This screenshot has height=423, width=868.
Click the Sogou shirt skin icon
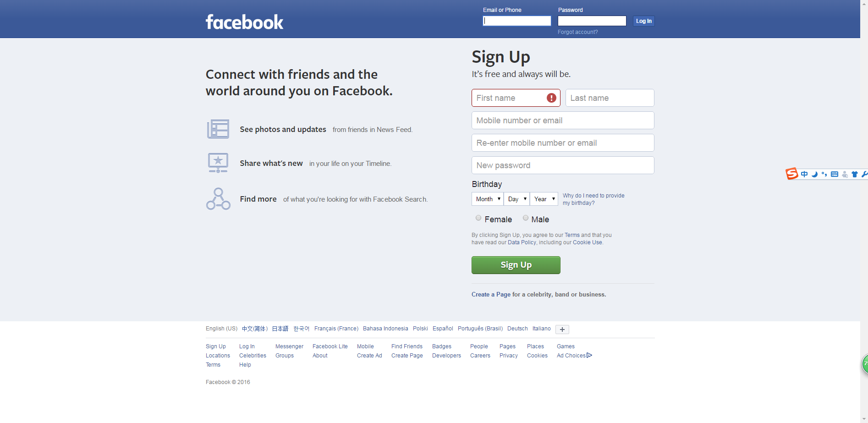pyautogui.click(x=854, y=174)
